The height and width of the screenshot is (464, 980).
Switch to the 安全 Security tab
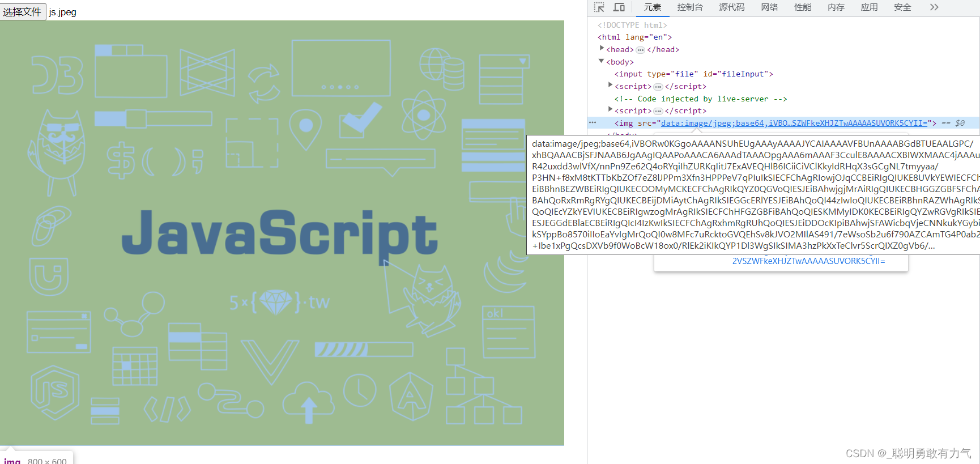click(x=903, y=7)
